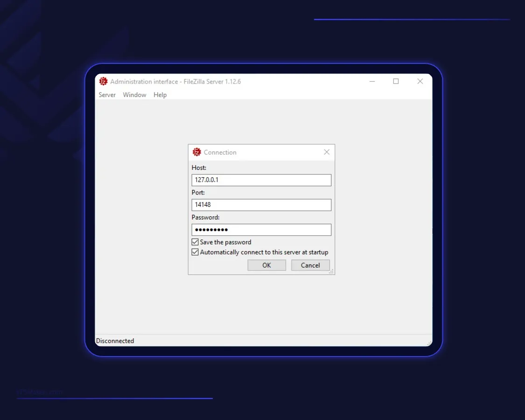
Task: Click the Disconnected status text
Action: [115, 341]
